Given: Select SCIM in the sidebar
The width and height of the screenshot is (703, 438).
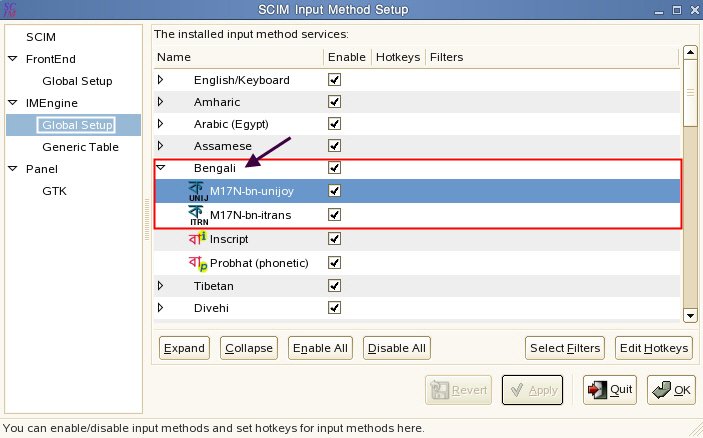Looking at the screenshot, I should [41, 37].
